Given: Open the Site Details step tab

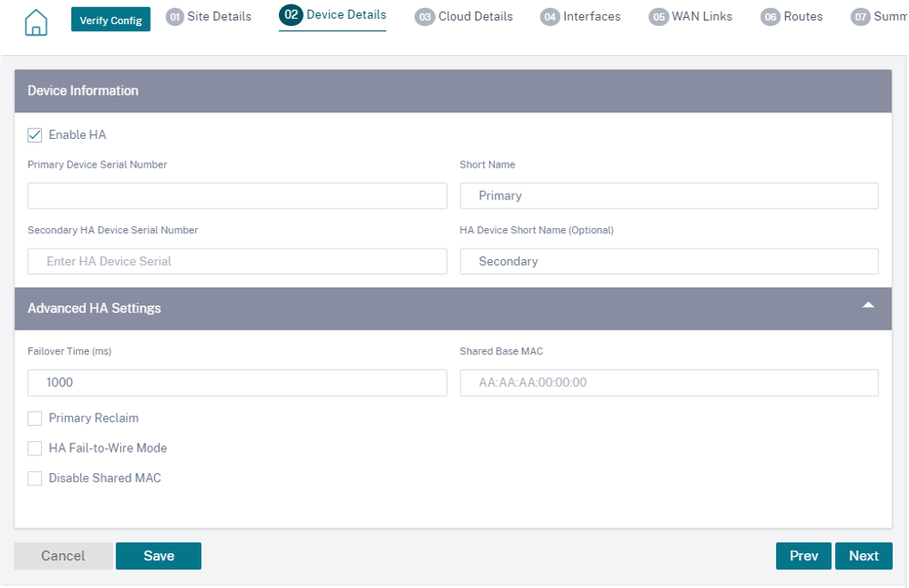Looking at the screenshot, I should 209,17.
